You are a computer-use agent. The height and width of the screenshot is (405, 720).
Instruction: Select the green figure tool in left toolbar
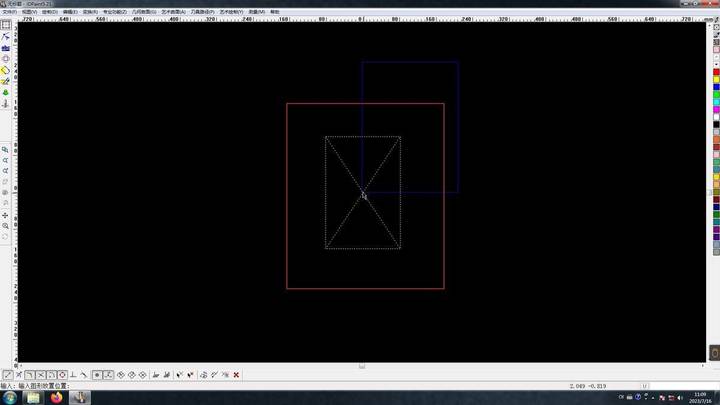coord(6,92)
